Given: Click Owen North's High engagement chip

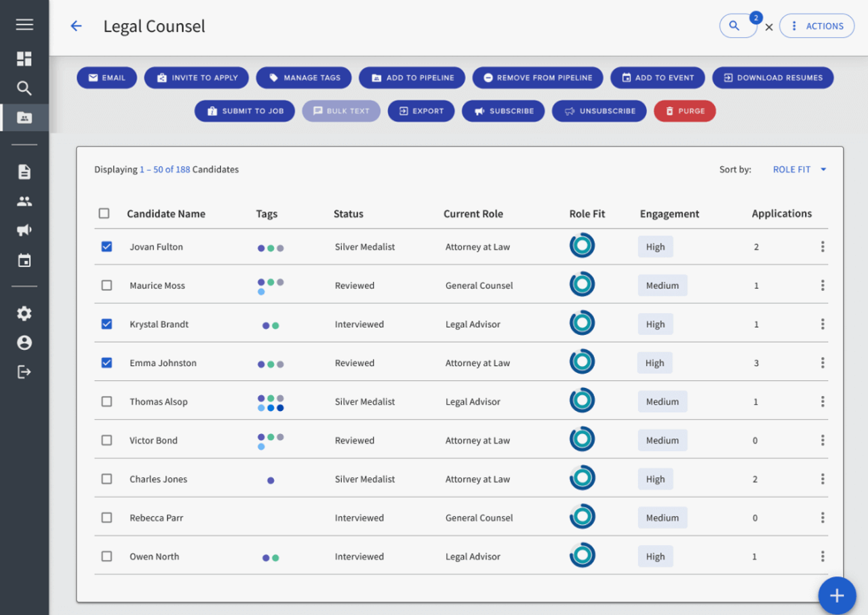Looking at the screenshot, I should coord(655,556).
